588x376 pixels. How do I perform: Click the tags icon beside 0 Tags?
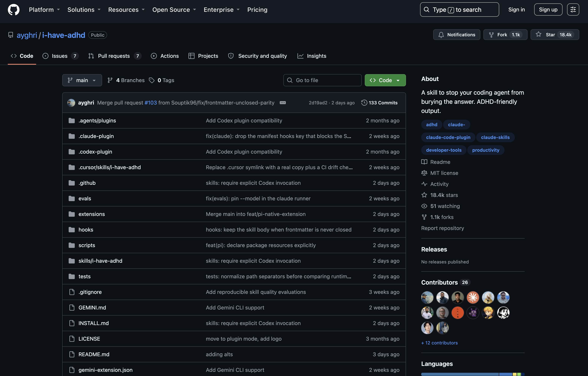click(x=152, y=80)
